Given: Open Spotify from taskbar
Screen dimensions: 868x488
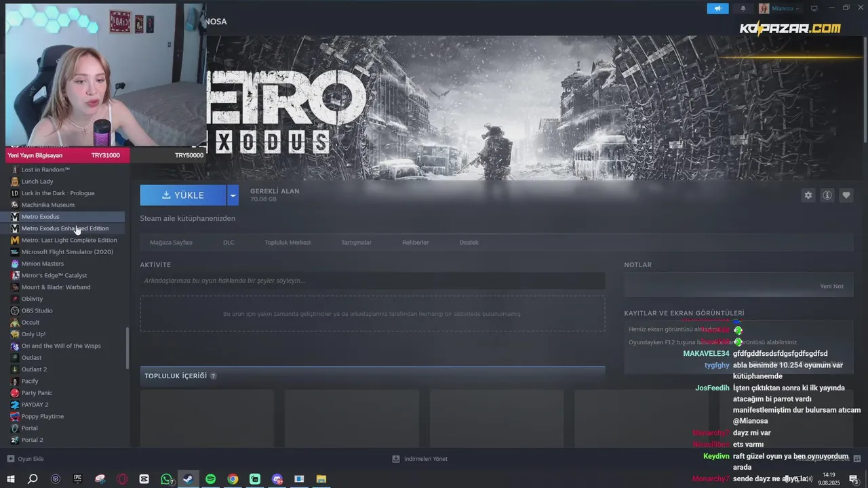Looking at the screenshot, I should (210, 479).
